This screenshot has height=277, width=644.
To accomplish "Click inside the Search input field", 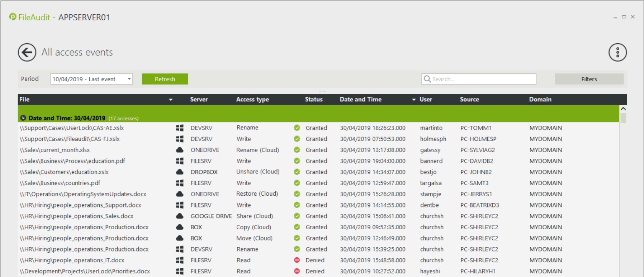I will coord(482,79).
